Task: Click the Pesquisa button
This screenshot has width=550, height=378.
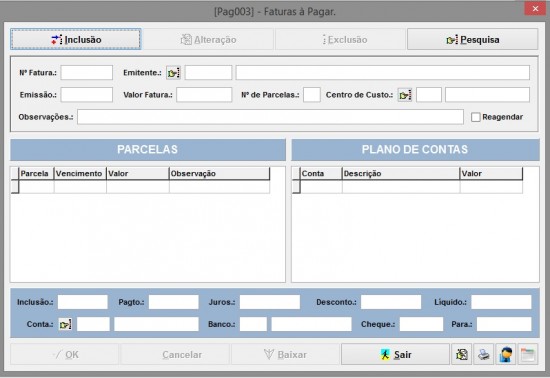Action: [x=472, y=39]
